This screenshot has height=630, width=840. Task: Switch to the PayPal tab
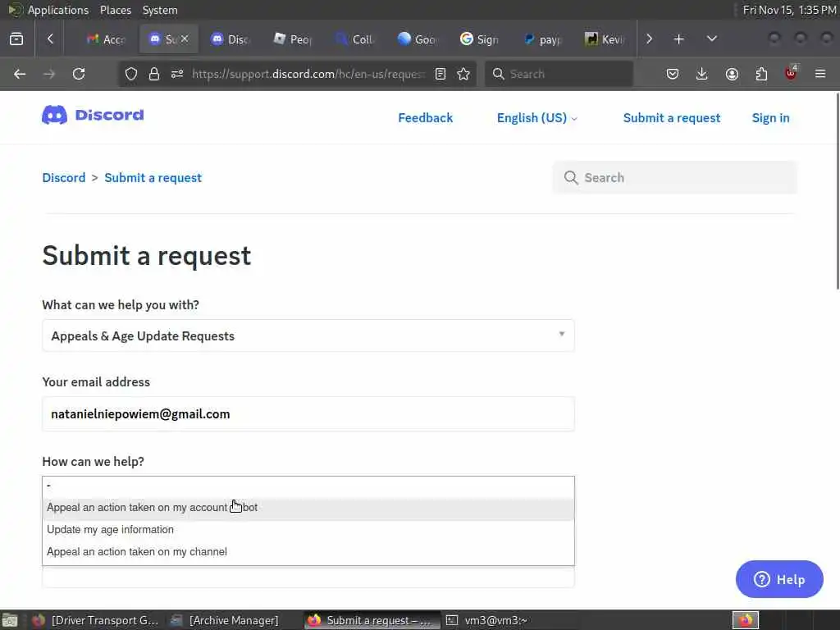pyautogui.click(x=541, y=39)
